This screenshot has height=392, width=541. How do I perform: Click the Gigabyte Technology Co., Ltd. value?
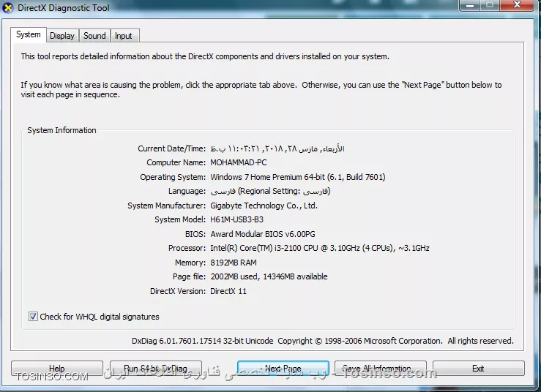click(264, 206)
